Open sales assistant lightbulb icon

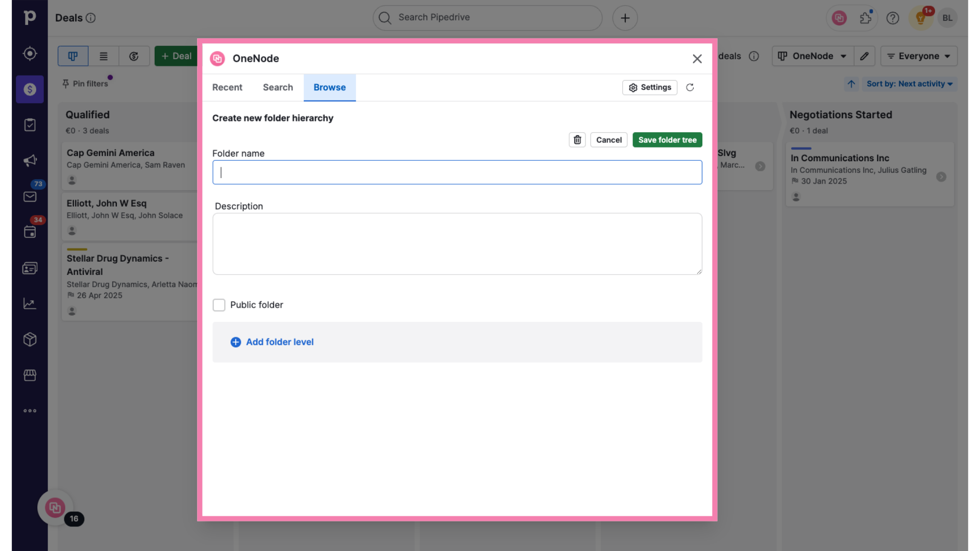(921, 18)
